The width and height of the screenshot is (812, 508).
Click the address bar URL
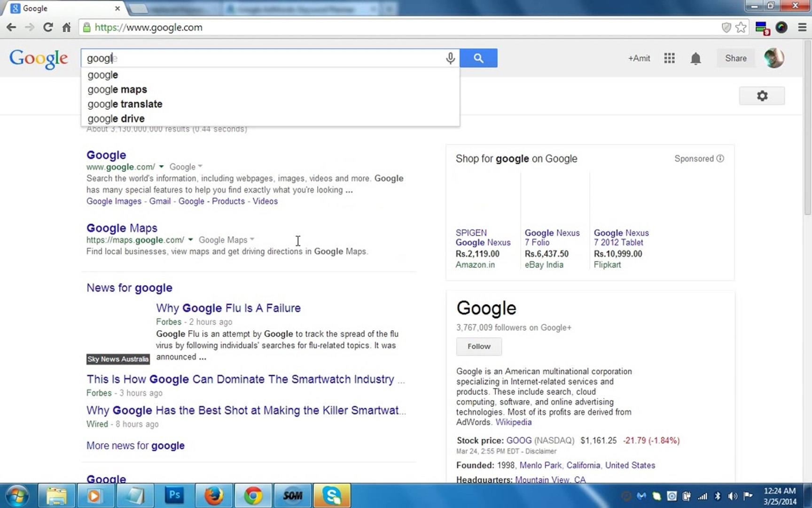(148, 27)
